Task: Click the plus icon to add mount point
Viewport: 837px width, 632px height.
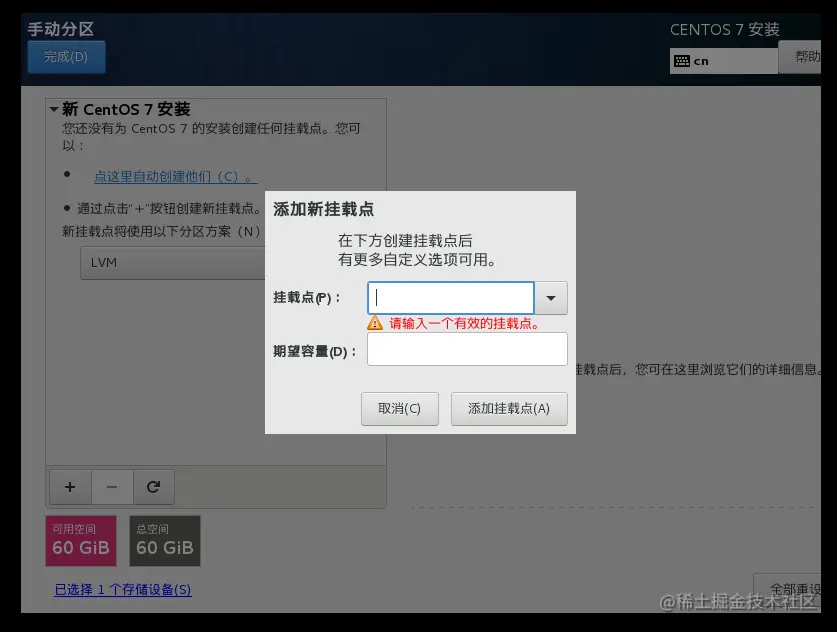Action: tap(70, 487)
